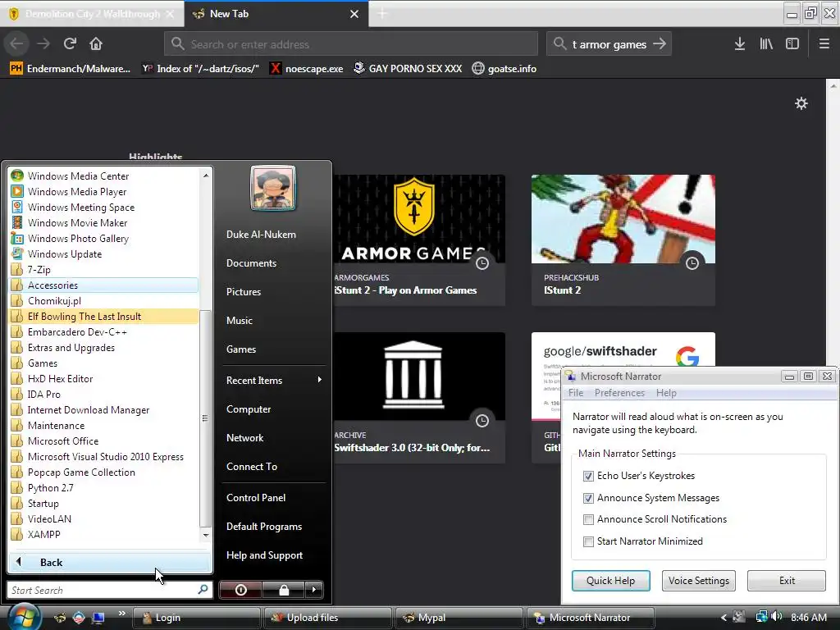Screen dimensions: 840x630
Task: Click the program list scrollbar thumb
Action: (x=205, y=418)
